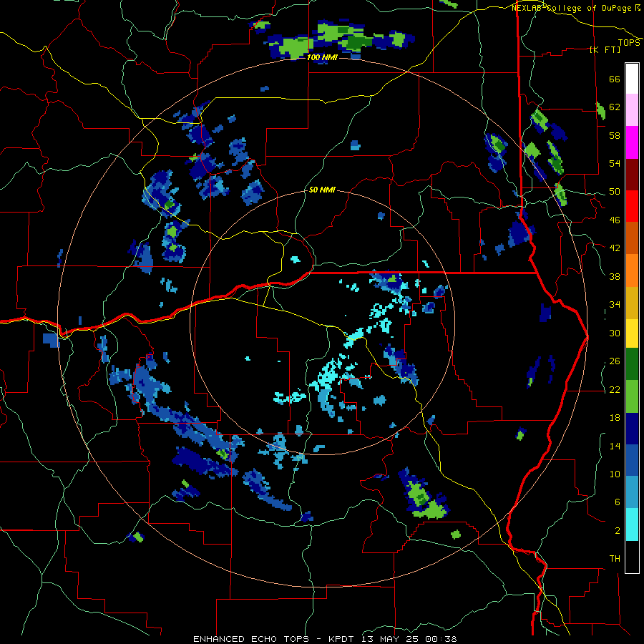Click the legend value 38
This screenshot has height=644, width=644.
615,276
